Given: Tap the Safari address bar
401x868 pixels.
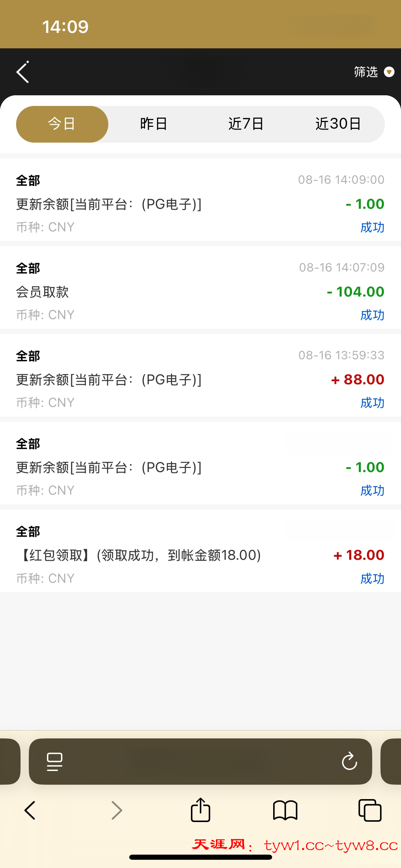Looking at the screenshot, I should pos(200,762).
